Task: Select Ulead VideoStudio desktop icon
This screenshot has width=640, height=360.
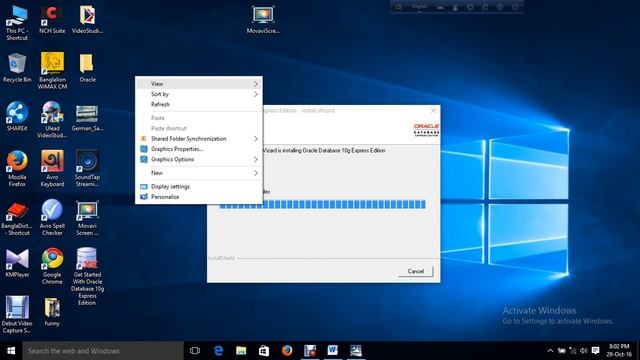Action: click(x=52, y=120)
